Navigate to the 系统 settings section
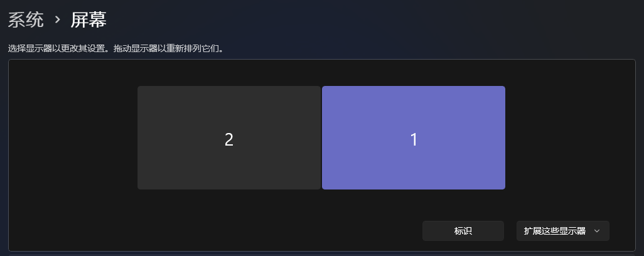644x256 pixels. pyautogui.click(x=26, y=19)
